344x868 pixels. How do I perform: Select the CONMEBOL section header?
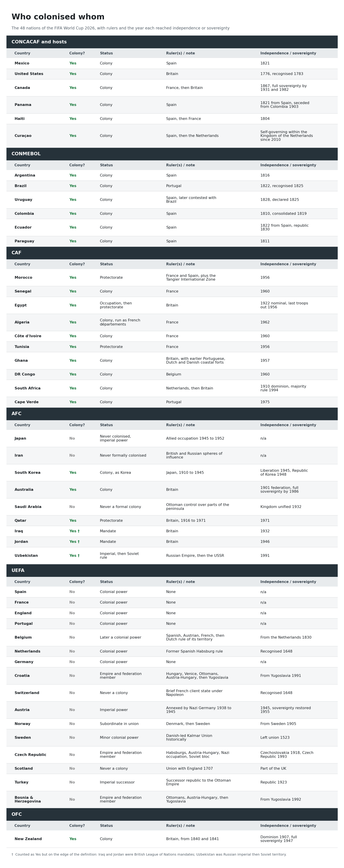[172, 154]
